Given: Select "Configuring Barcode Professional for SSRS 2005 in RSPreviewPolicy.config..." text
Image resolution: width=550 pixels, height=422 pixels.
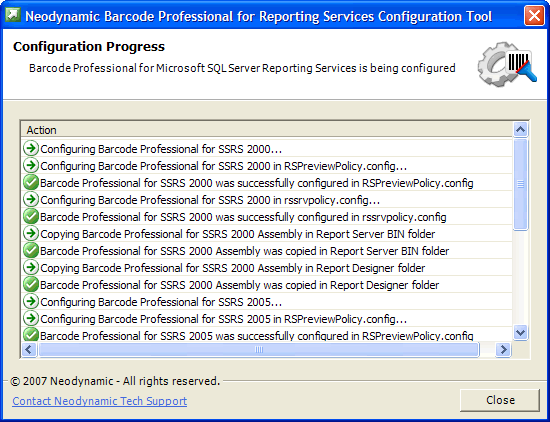Looking at the screenshot, I should (x=223, y=319).
